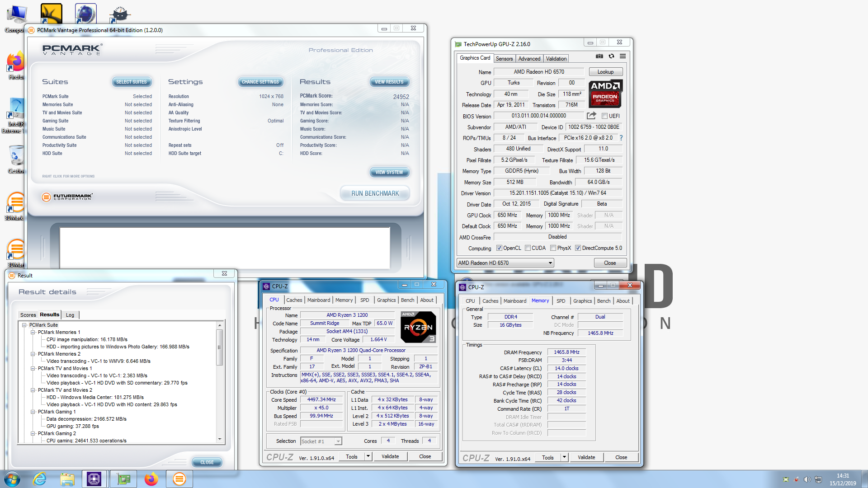Collapse the PCMark Memories 1 tree node
The image size is (868, 488).
point(33,332)
